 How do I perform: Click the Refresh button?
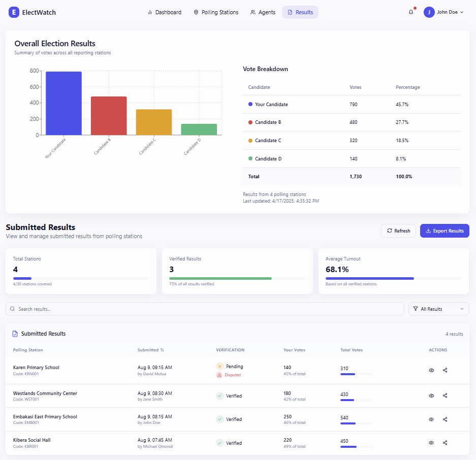(398, 231)
